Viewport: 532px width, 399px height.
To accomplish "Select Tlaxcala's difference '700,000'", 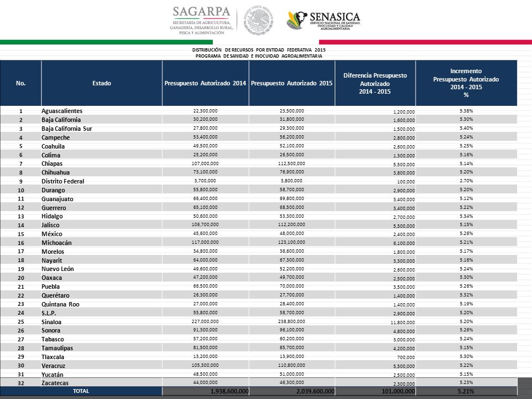I will pos(406,357).
